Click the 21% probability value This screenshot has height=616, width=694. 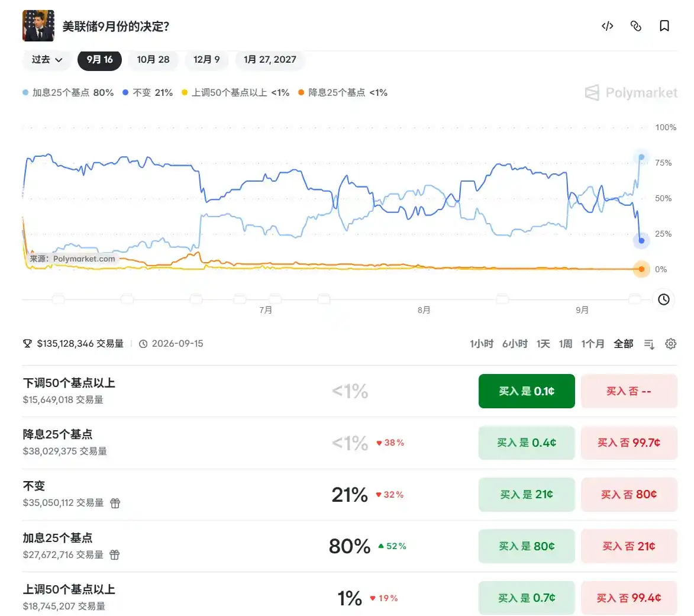(x=350, y=495)
